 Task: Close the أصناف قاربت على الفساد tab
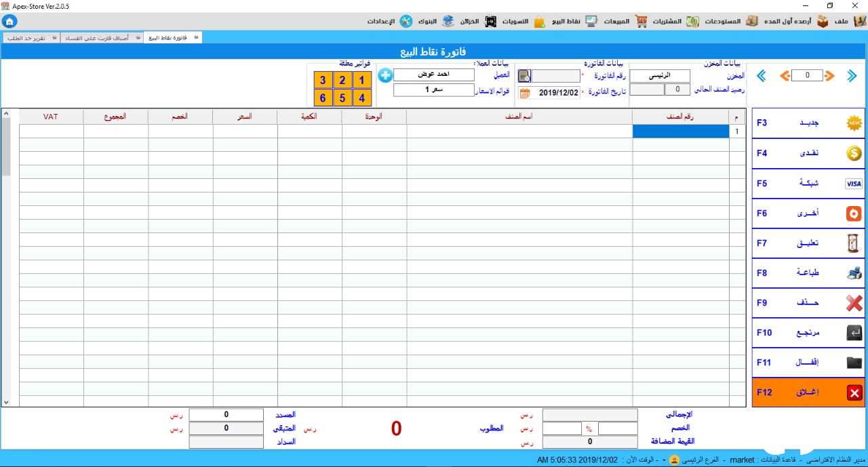point(138,37)
